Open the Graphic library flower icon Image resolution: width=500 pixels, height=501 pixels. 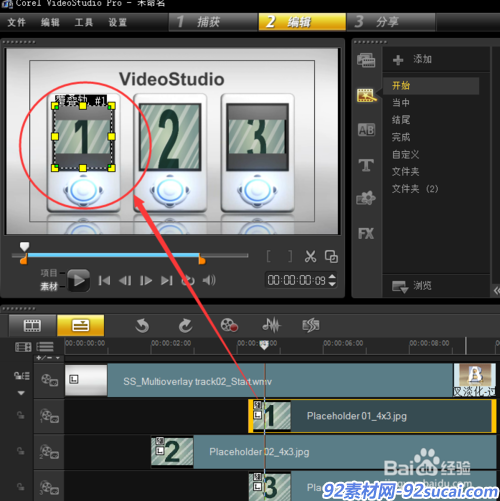366,198
